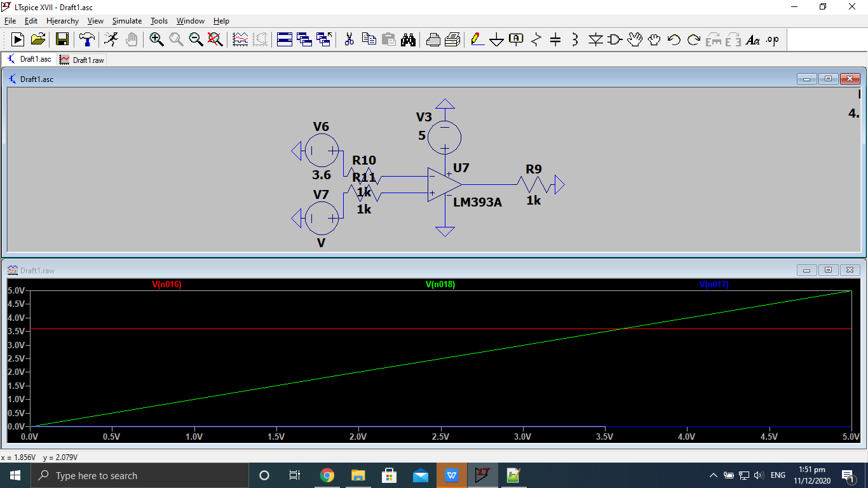Screen dimensions: 868x488
Task: Select the Cut scissors tool
Action: (349, 39)
